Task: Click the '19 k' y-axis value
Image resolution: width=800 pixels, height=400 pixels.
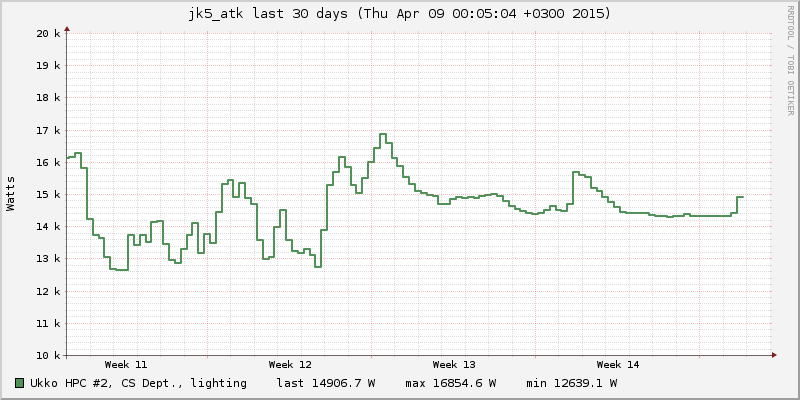Action: (48, 65)
